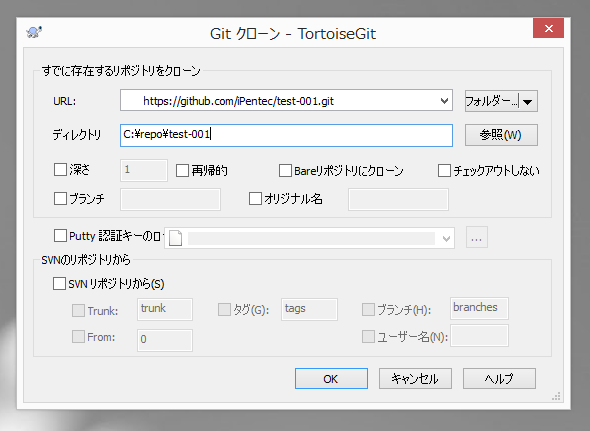Click the ... browse button for Putty key
This screenshot has width=590, height=431.
[477, 237]
